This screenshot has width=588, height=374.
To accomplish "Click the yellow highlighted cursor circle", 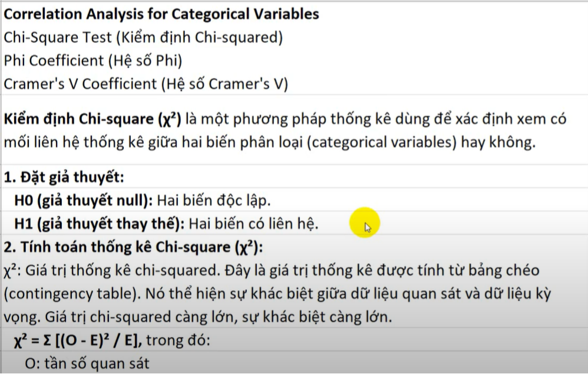I will 364,223.
